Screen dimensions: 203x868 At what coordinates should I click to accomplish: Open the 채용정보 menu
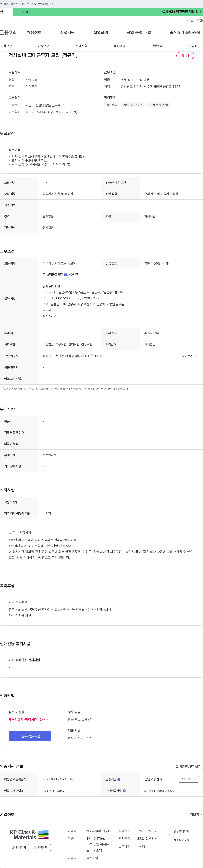pyautogui.click(x=34, y=33)
